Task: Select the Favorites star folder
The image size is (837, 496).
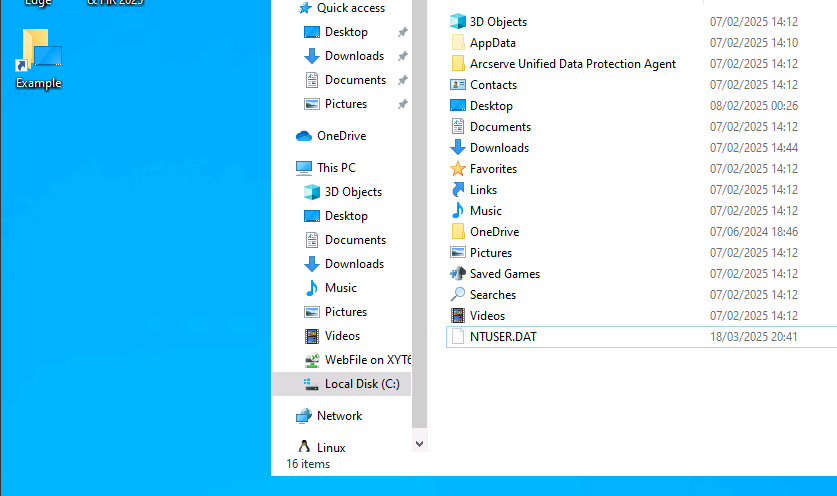Action: click(x=493, y=169)
